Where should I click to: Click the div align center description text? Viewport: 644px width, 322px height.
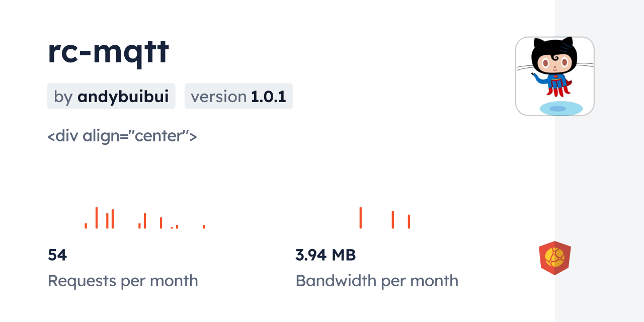click(122, 136)
